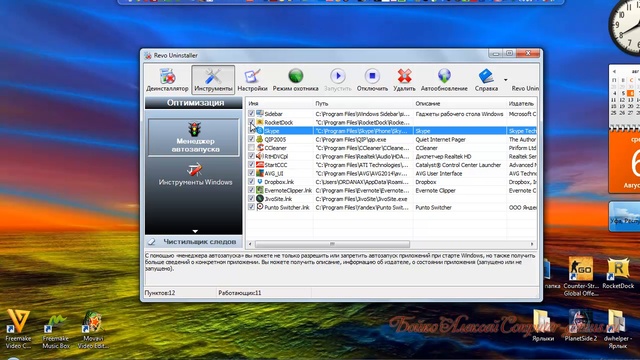Viewport: 640px width, 360px height.
Task: Toggle the QIP2005 autostart checkbox
Action: tap(251, 139)
